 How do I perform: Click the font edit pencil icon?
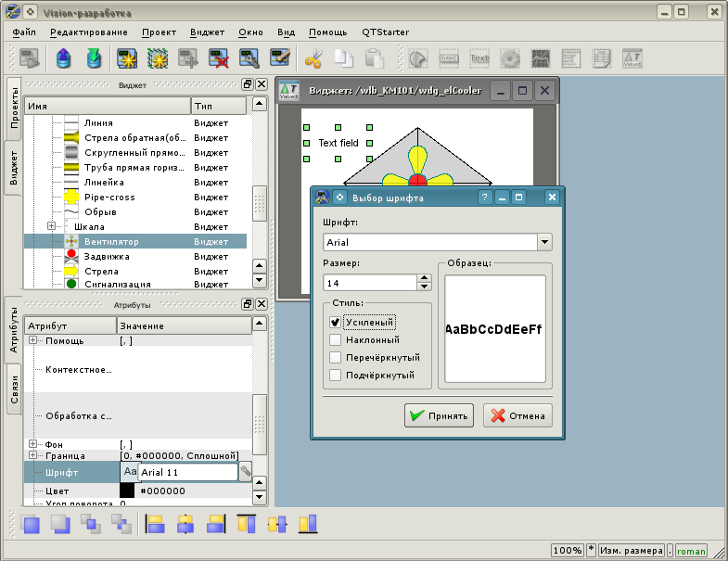point(246,472)
